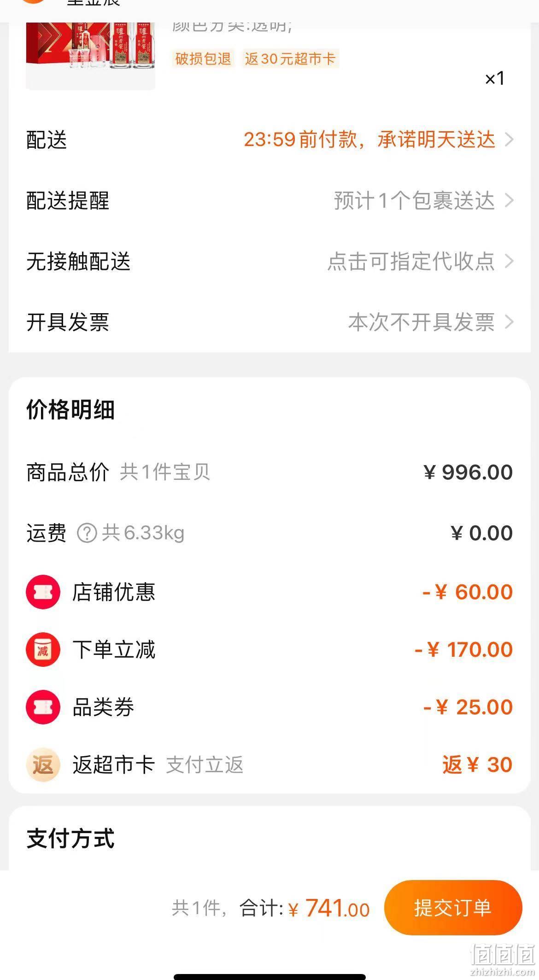This screenshot has width=539, height=980.
Task: Open the 开具发票 invoice row
Action: [269, 322]
